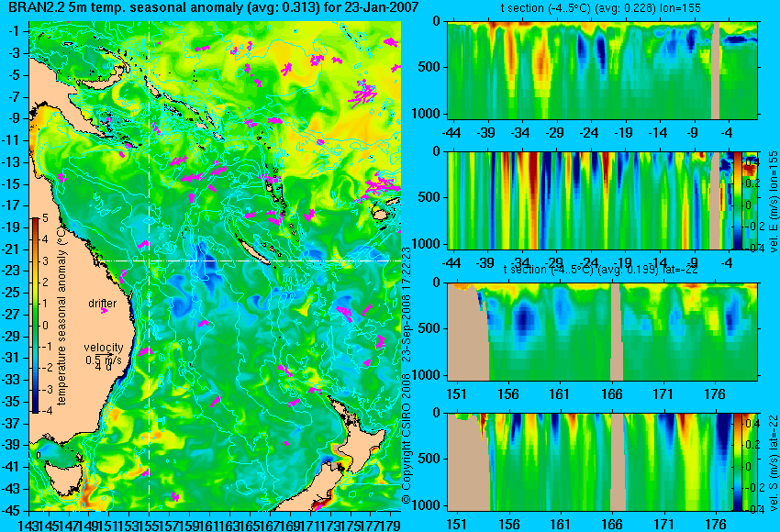Click the '176' tick under the southward velocity section

(715, 525)
